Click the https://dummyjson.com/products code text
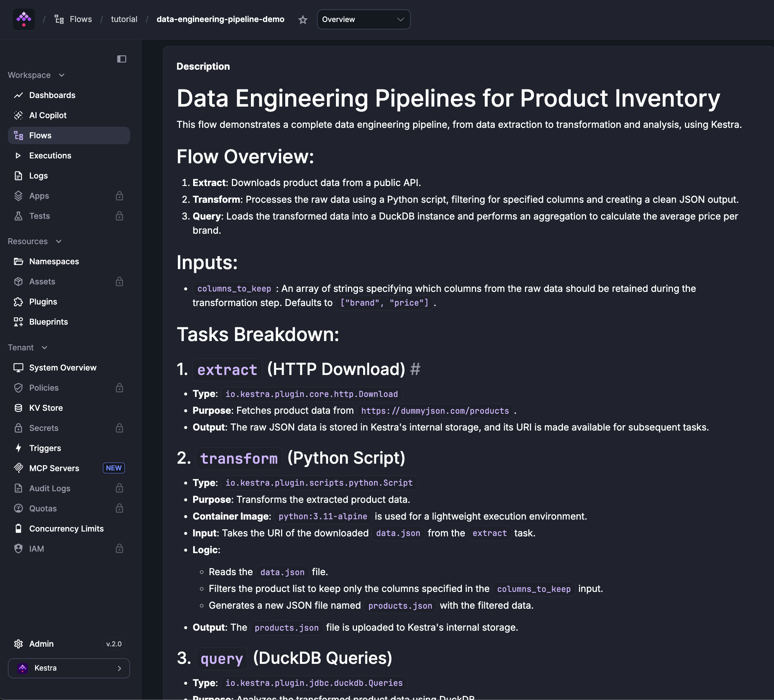This screenshot has width=774, height=700. [435, 411]
